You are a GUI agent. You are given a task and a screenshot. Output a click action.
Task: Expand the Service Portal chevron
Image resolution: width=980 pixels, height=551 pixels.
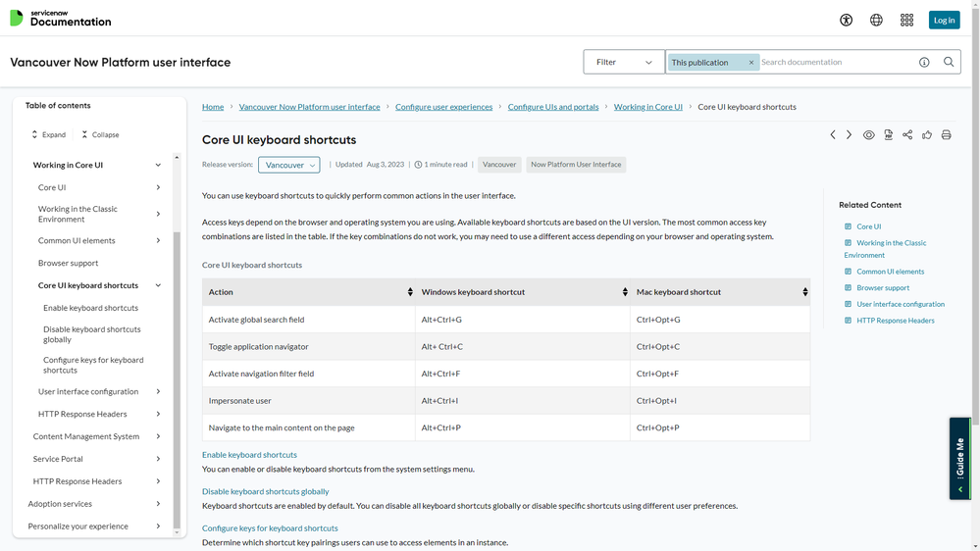(x=158, y=459)
